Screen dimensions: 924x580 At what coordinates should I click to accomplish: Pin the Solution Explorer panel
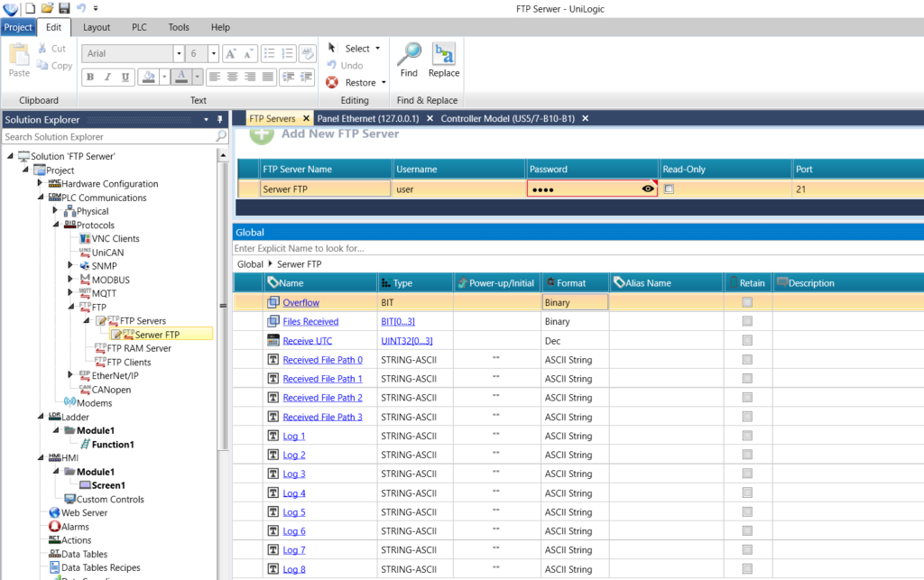tap(220, 120)
